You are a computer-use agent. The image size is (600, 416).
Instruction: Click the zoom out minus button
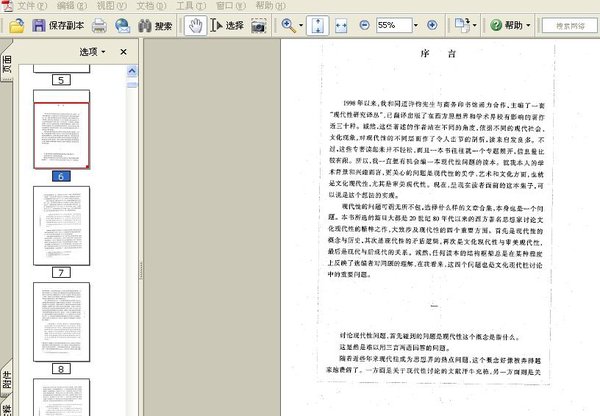[364, 25]
